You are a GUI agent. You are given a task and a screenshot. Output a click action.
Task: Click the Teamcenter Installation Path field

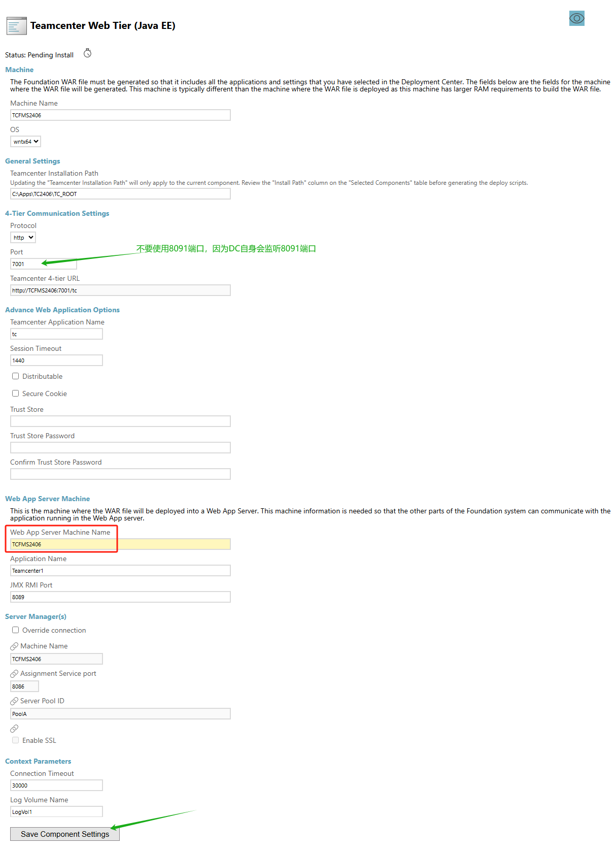click(x=120, y=194)
